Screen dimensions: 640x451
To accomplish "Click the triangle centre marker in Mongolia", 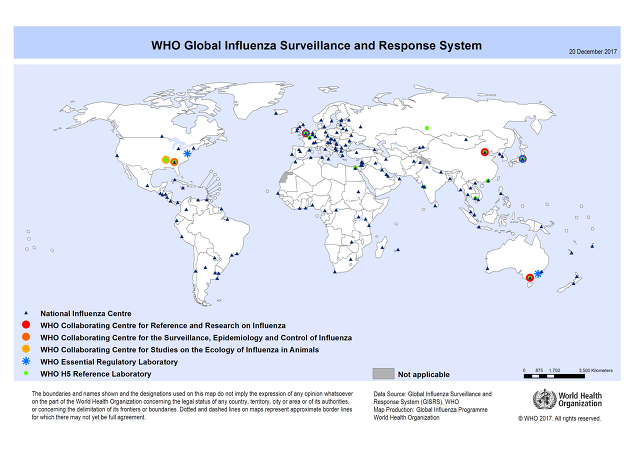I will click(x=466, y=140).
